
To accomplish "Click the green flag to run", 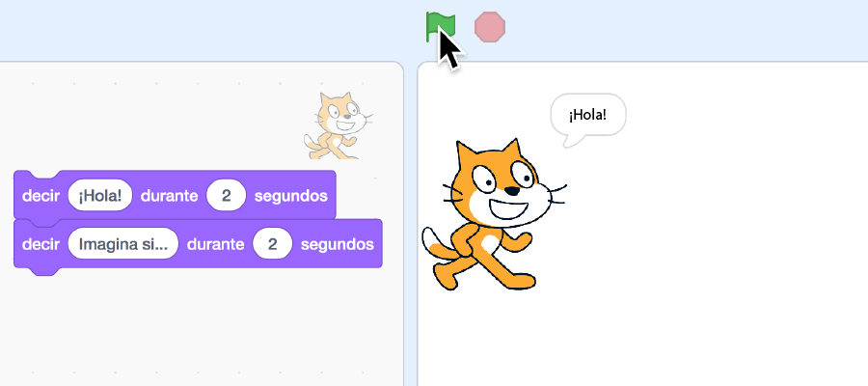I will [440, 26].
